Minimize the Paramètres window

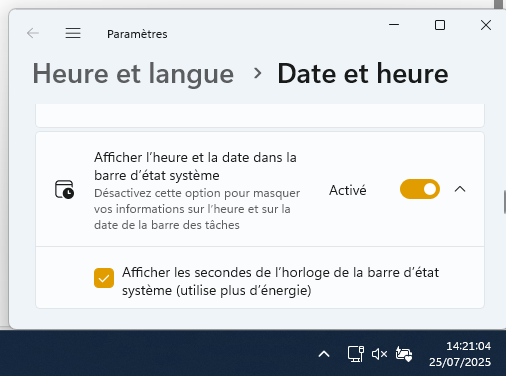(x=394, y=25)
